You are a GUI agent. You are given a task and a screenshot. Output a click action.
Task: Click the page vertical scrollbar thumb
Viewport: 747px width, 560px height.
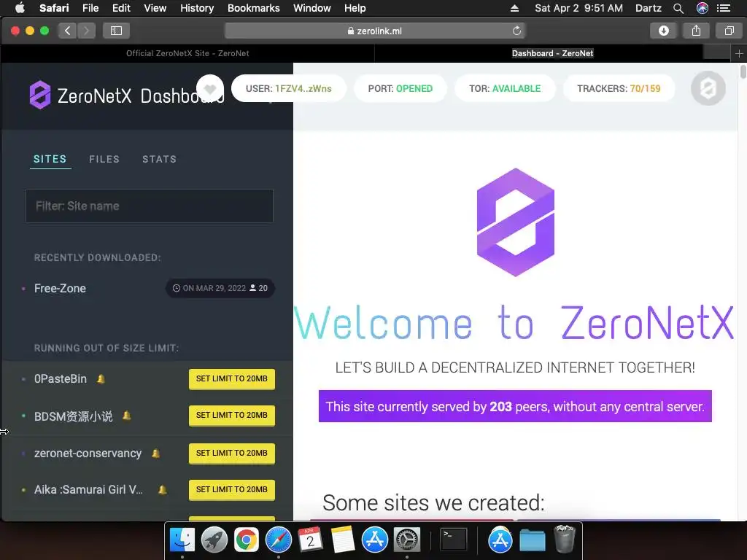tap(743, 73)
